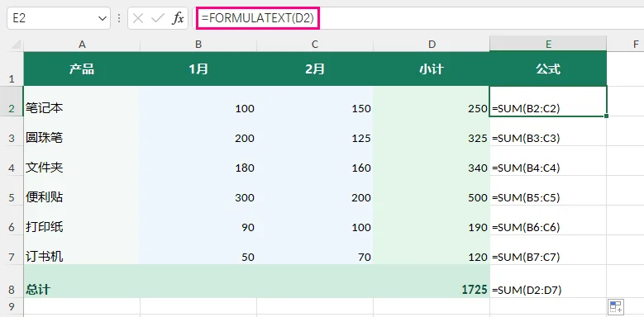Select the cell showing =SUM(B6:C6)
Image resolution: width=644 pixels, height=317 pixels.
548,220
